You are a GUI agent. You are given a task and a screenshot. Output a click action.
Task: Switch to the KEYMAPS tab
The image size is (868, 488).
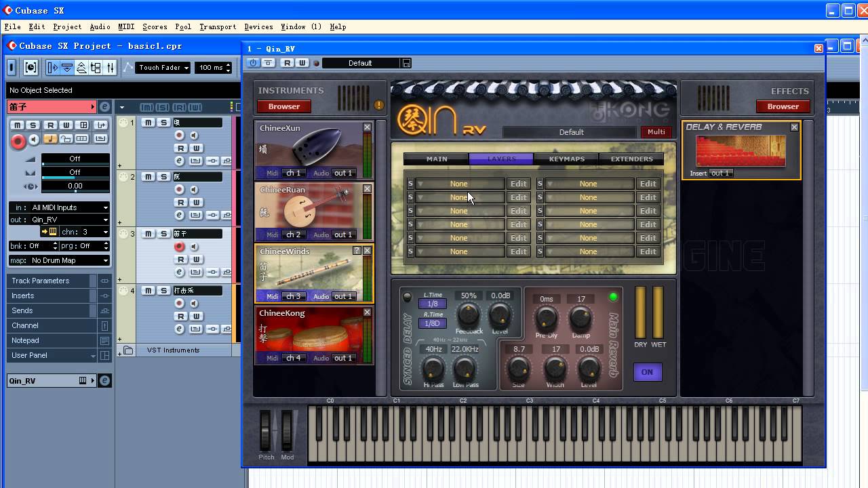tap(566, 159)
